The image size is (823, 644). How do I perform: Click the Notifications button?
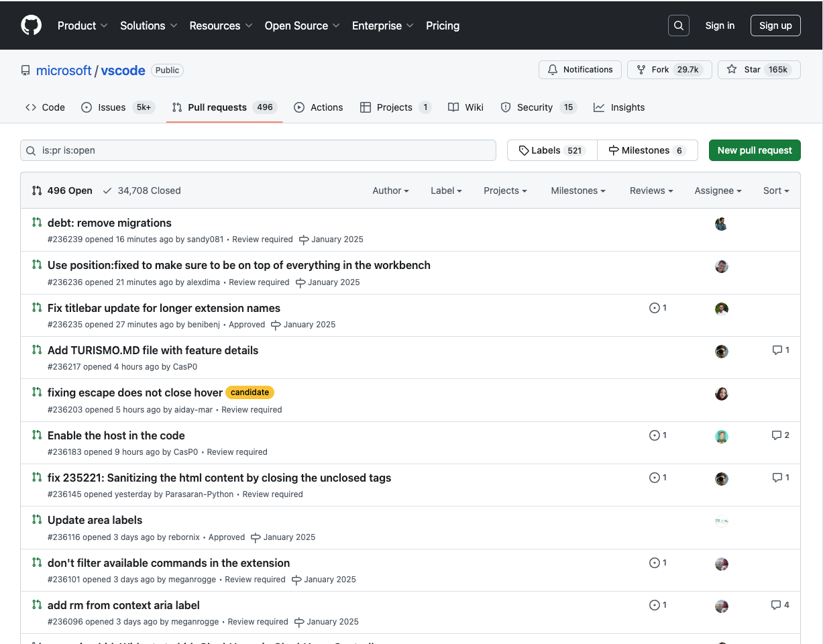click(x=580, y=70)
